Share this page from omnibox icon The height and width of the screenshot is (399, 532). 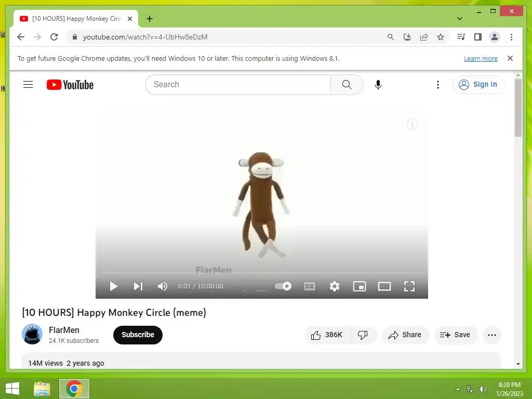click(x=424, y=37)
